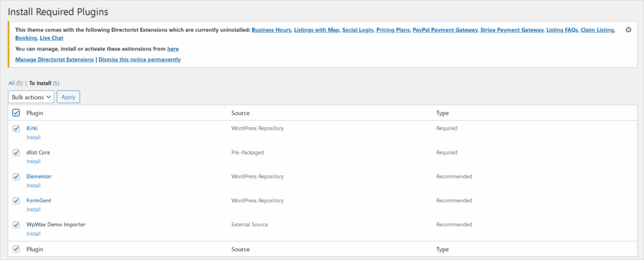Click Install under Elementor

33,185
